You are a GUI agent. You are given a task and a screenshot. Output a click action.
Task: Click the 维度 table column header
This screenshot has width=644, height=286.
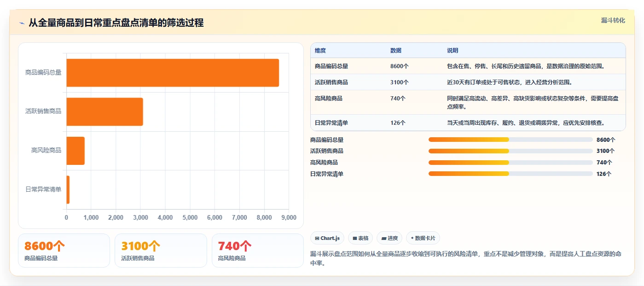320,51
